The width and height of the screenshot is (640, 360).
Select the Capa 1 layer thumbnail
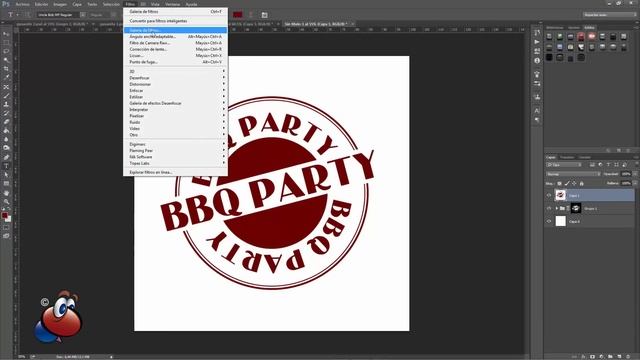[561, 195]
